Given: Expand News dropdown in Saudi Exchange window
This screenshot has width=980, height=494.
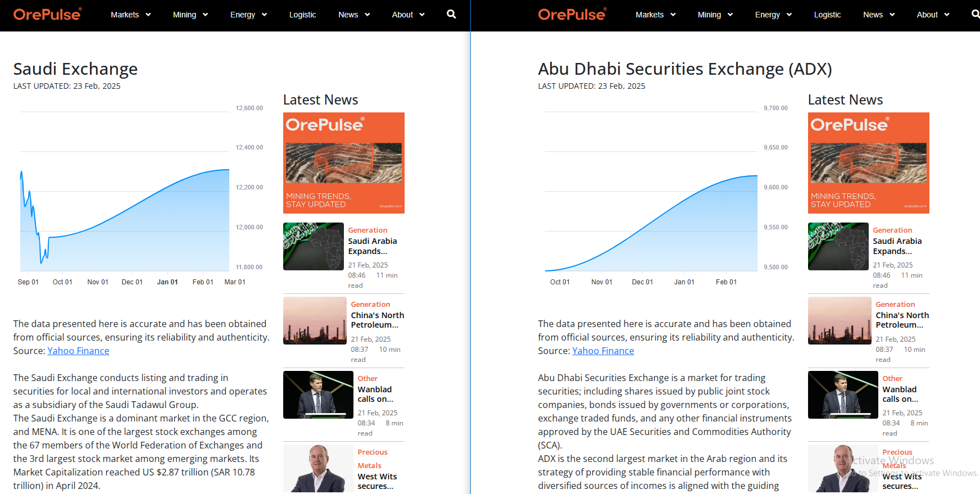Looking at the screenshot, I should click(x=354, y=15).
